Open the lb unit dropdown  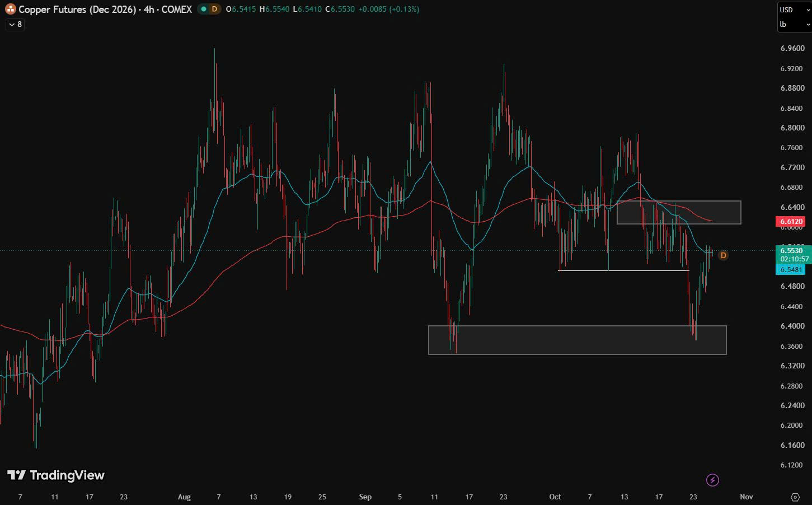794,24
